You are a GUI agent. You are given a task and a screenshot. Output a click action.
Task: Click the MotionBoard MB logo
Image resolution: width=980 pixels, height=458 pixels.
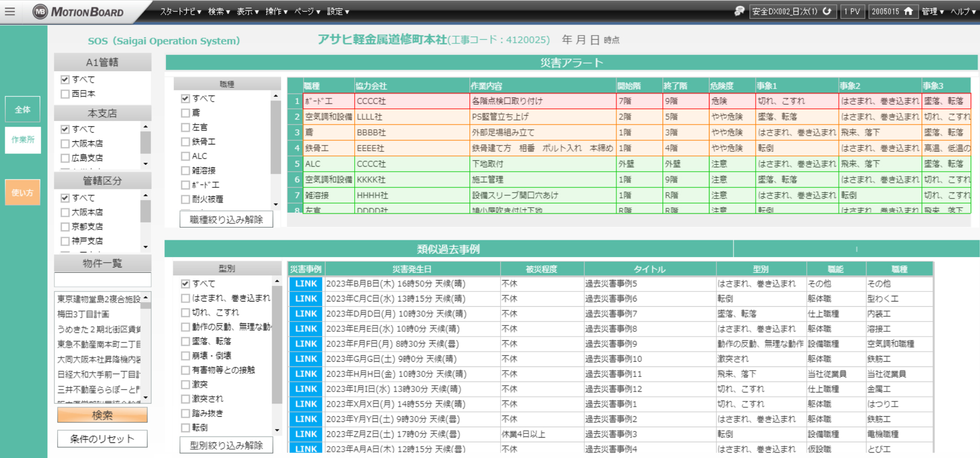click(40, 12)
